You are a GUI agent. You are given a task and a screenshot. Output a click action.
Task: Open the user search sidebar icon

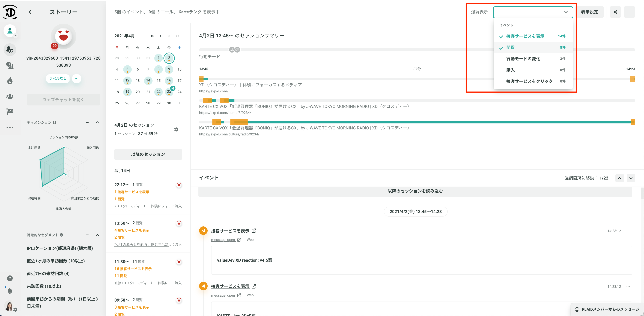point(10,50)
